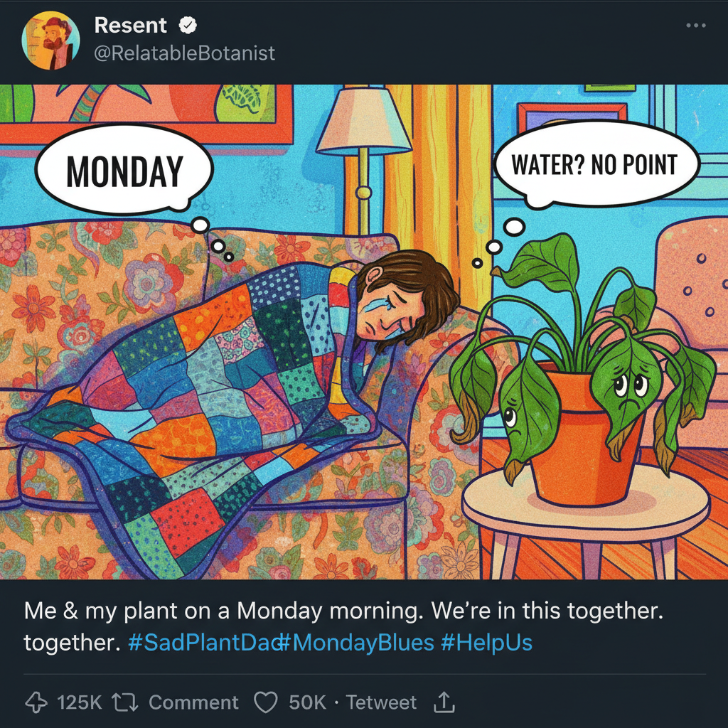Open Resent's profile avatar picture
Screen dimensions: 728x728
[51, 39]
